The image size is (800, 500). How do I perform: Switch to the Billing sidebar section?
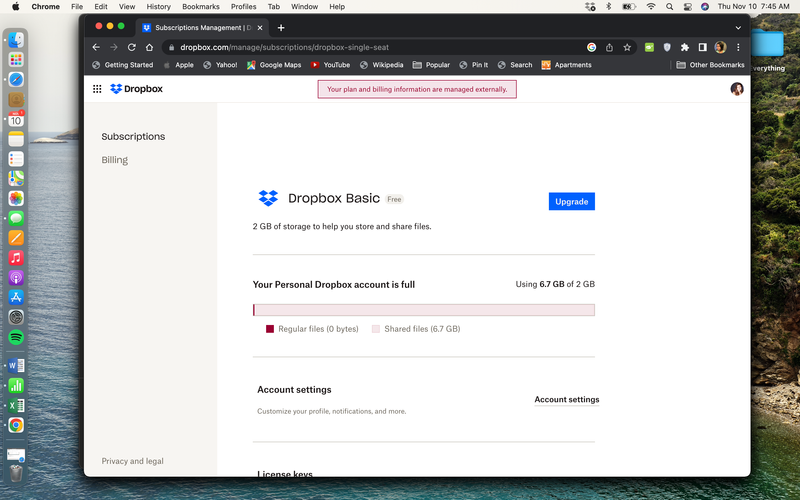pyautogui.click(x=115, y=160)
